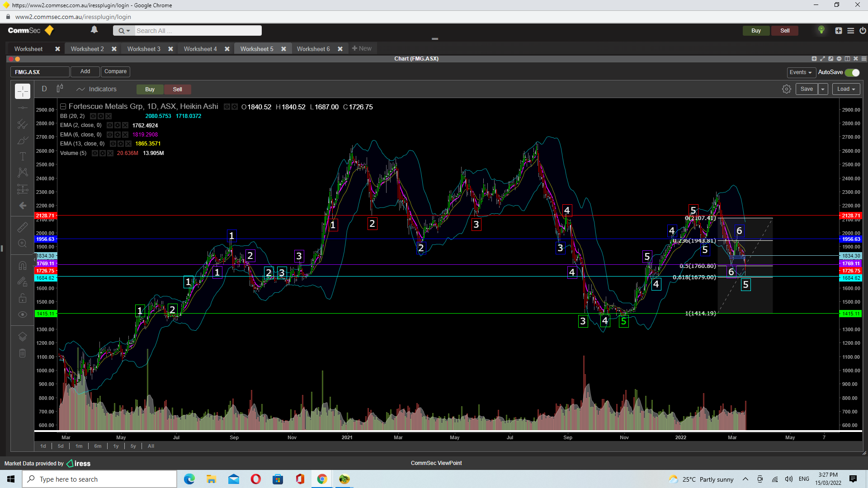Open settings for EMA (6, close, 0)
Viewport: 868px width, 488px height.
118,135
